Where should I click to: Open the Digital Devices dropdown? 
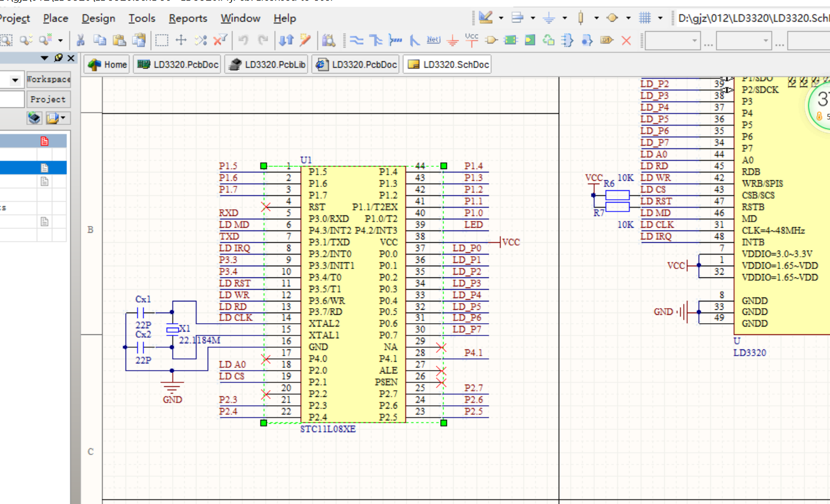596,18
